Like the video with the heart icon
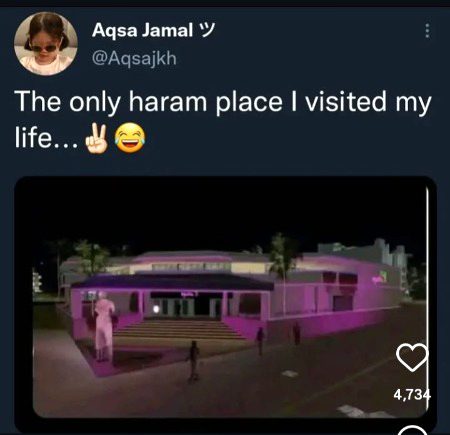 point(412,357)
